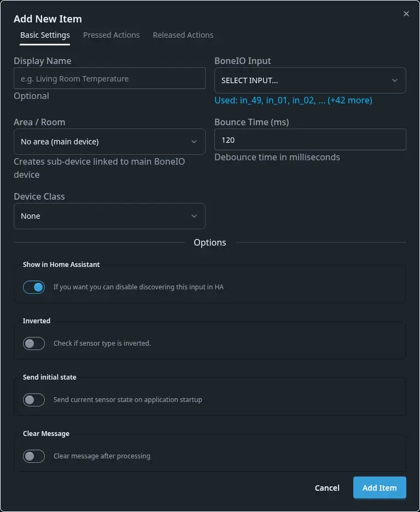Image resolution: width=420 pixels, height=512 pixels.
Task: Switch to the Pressed Actions tab
Action: [x=111, y=34]
